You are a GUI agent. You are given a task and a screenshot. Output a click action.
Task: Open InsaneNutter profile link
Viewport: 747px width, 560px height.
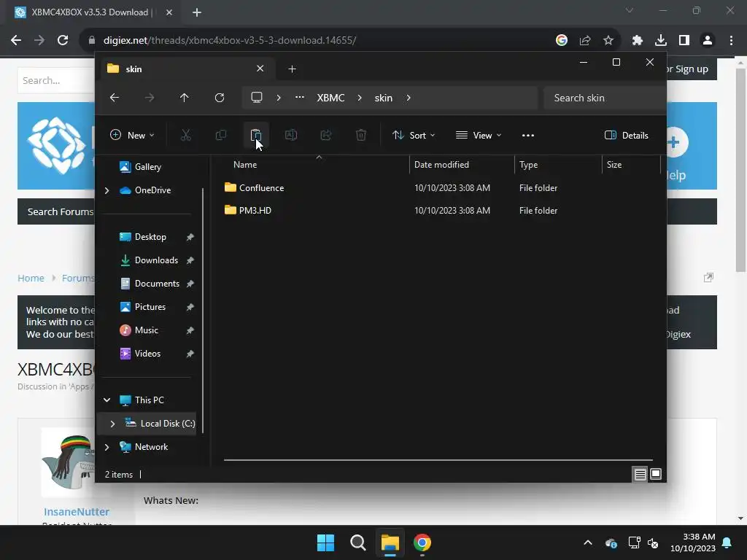[x=76, y=511]
